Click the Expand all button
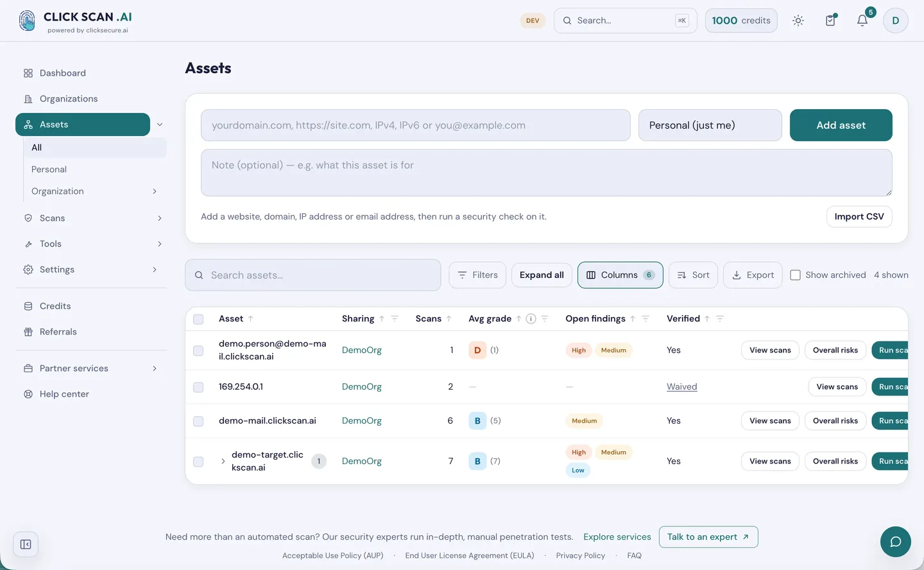Screen dimensions: 924x570 [x=542, y=275]
